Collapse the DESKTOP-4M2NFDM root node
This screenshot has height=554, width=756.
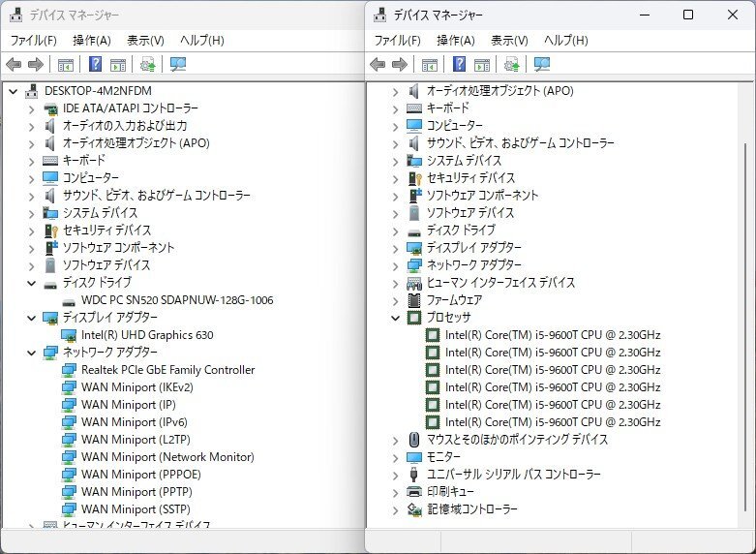point(13,91)
